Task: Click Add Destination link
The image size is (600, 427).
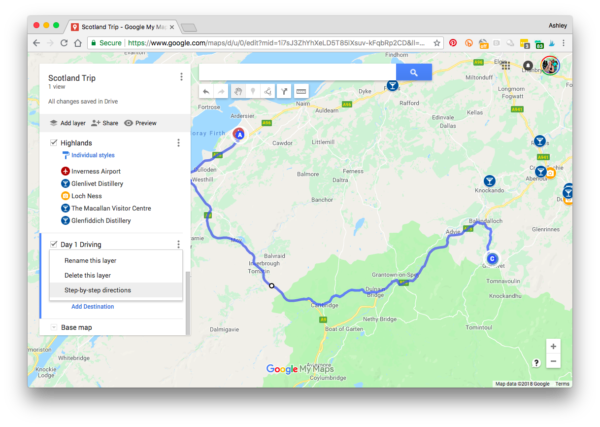Action: pyautogui.click(x=93, y=306)
